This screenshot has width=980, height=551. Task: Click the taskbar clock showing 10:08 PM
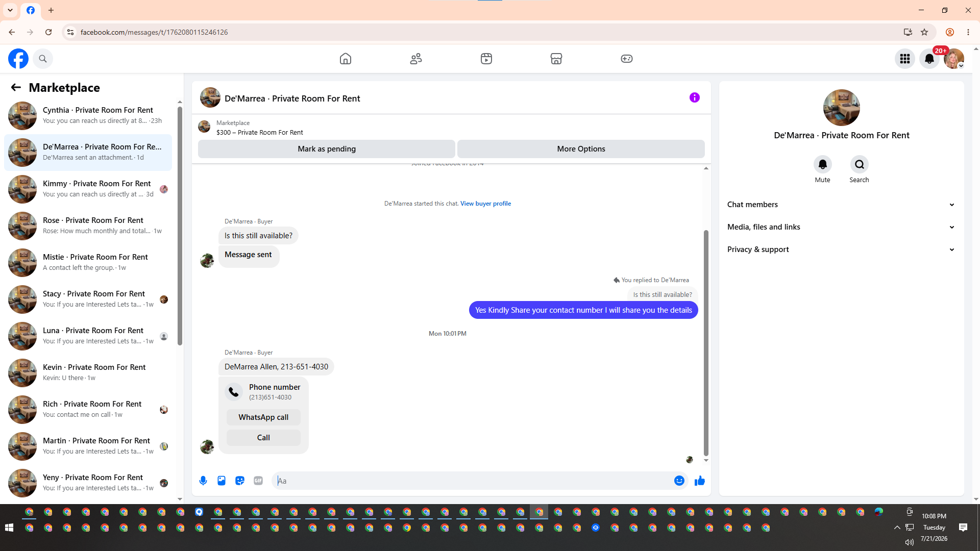(x=934, y=516)
